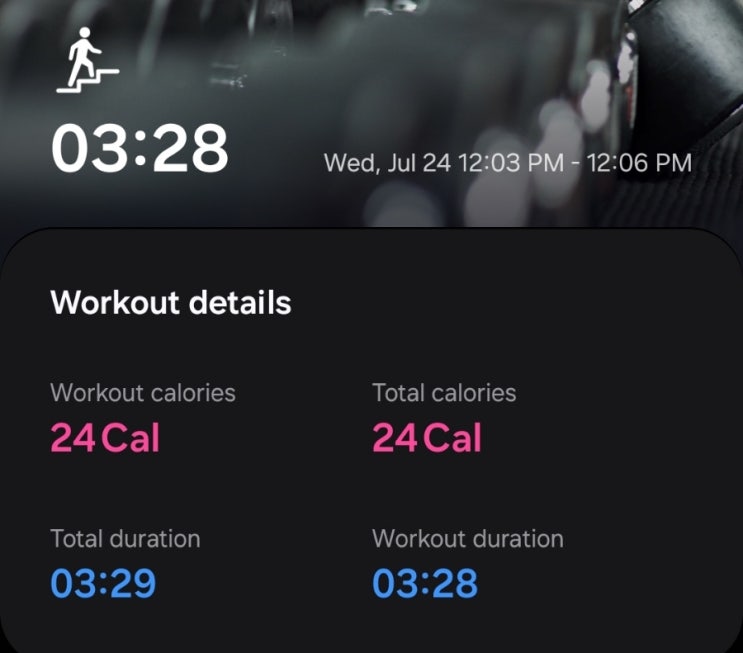This screenshot has height=653, width=743.
Task: Open the Workout details heading
Action: click(171, 302)
